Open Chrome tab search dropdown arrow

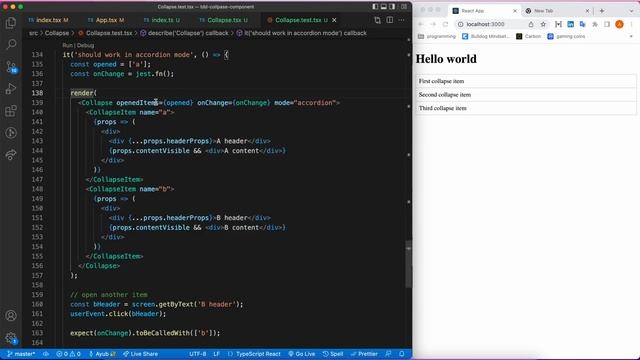(631, 11)
